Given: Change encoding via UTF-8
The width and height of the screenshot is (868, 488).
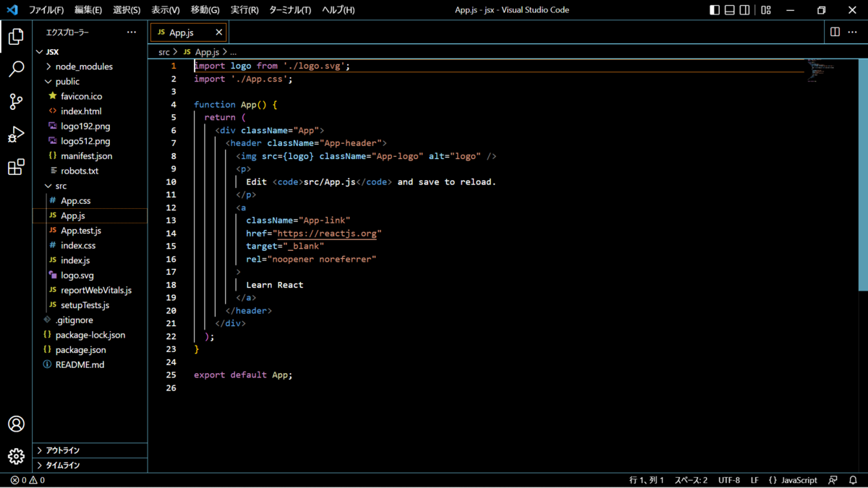Looking at the screenshot, I should coord(729,480).
